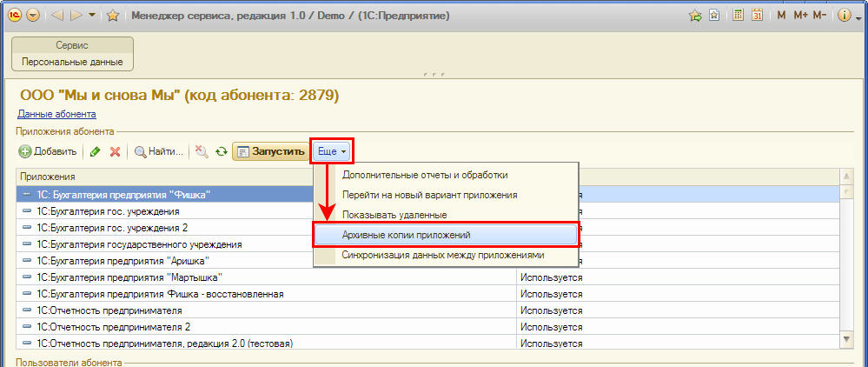Click Используется status in "Мартышка" row
This screenshot has width=868, height=367.
[x=552, y=277]
